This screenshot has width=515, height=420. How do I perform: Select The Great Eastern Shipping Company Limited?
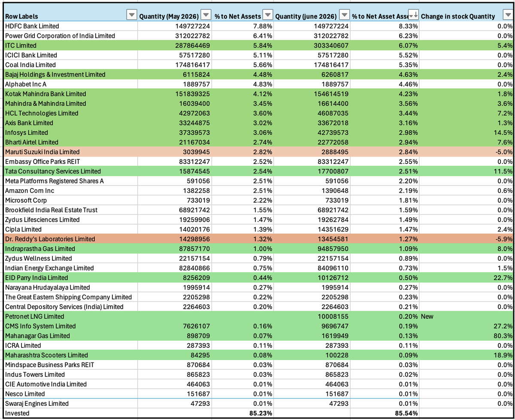[70, 297]
